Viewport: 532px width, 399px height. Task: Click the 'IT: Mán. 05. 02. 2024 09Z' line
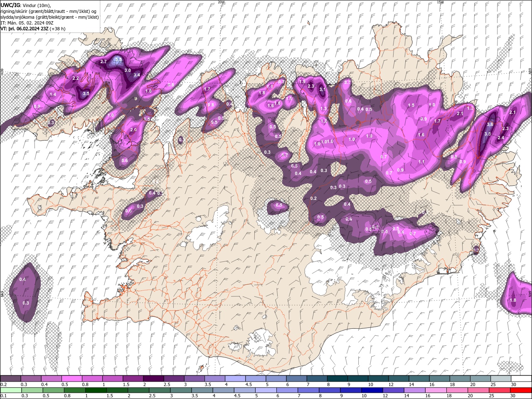(28, 23)
